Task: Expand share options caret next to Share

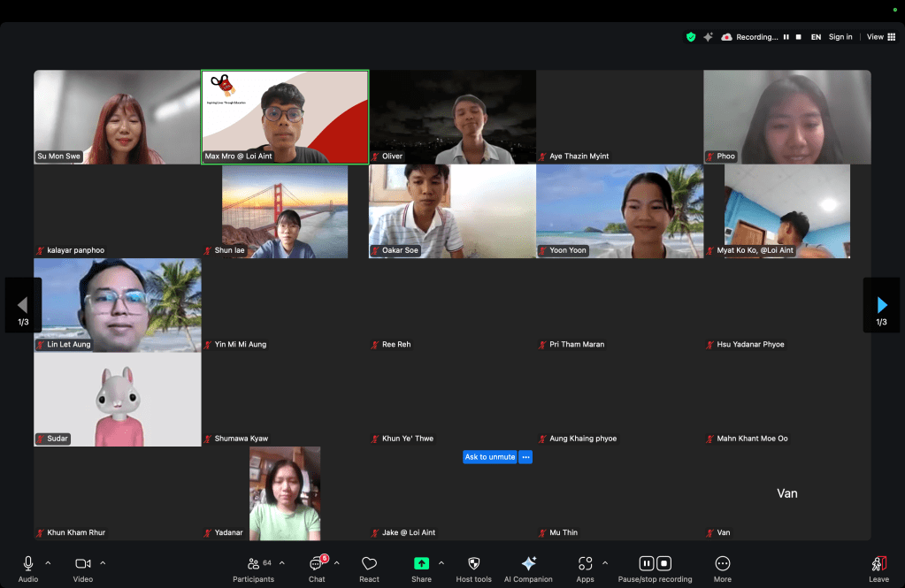Action: (x=441, y=562)
